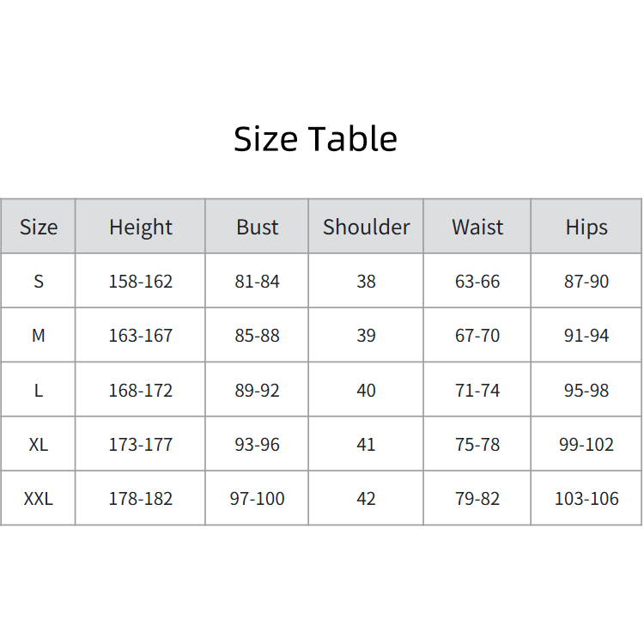The image size is (644, 644).
Task: Select the M size row label
Action: 39,336
